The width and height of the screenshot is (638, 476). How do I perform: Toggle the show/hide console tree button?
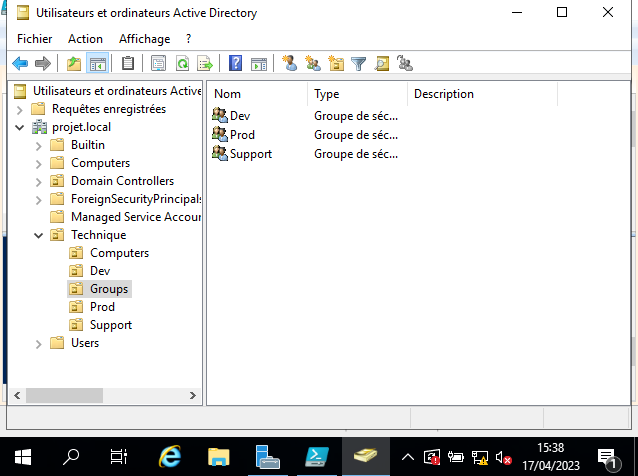[x=98, y=63]
